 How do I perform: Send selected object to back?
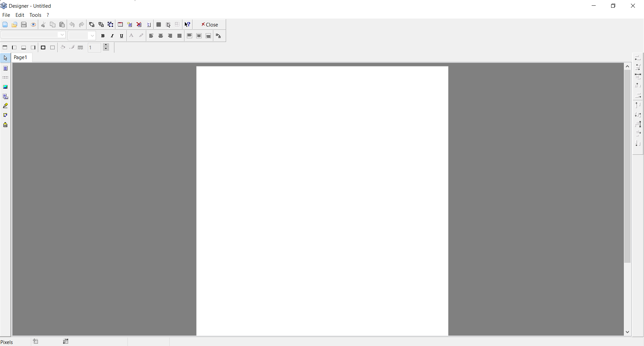coord(101,24)
